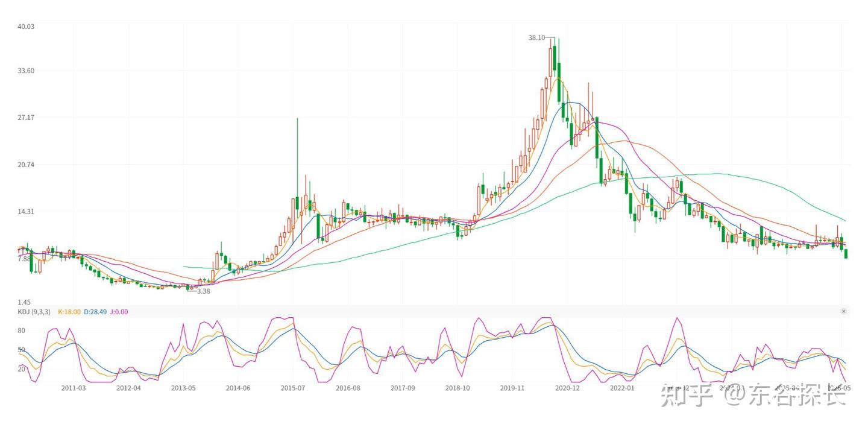Click the 20.74 price axis label

pyautogui.click(x=26, y=165)
